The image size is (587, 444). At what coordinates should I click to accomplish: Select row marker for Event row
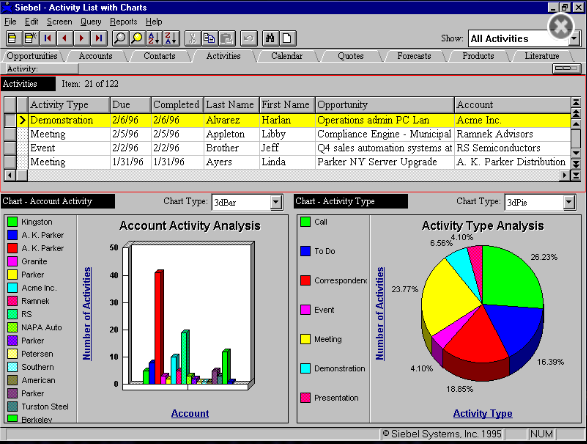pos(10,148)
